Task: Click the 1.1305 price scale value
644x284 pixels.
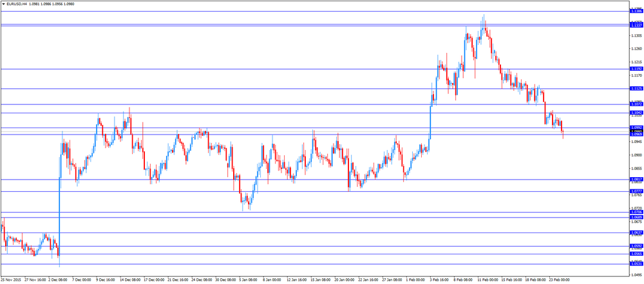Action: (637, 36)
